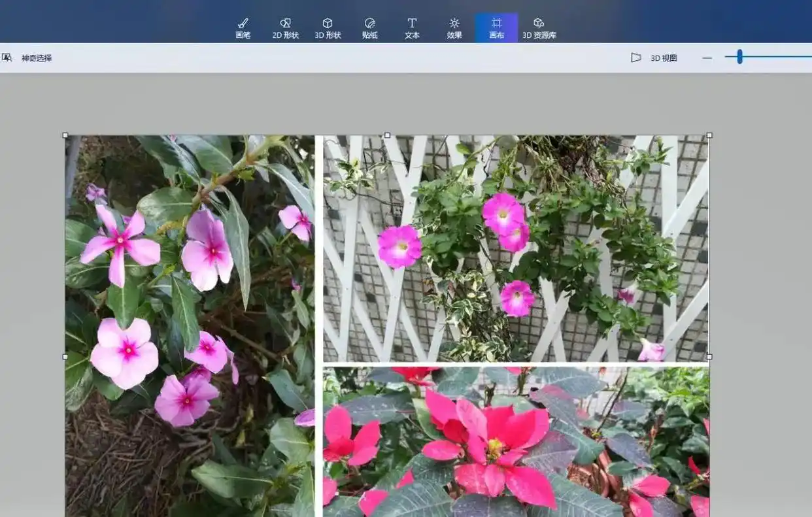Click the petunia on white trellis photo
Screen dimensions: 812x517
coord(516,248)
